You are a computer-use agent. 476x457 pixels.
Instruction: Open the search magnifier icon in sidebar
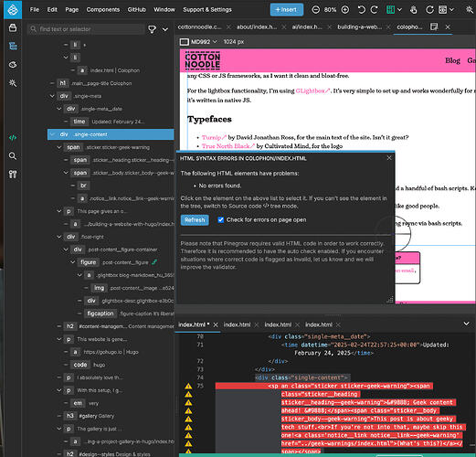tap(13, 156)
